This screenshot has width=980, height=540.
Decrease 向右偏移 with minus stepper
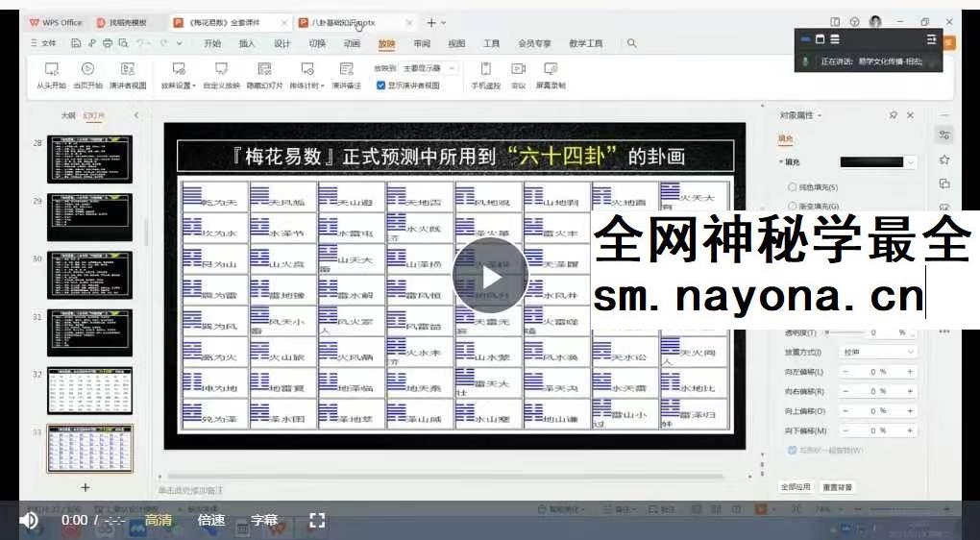tap(845, 391)
